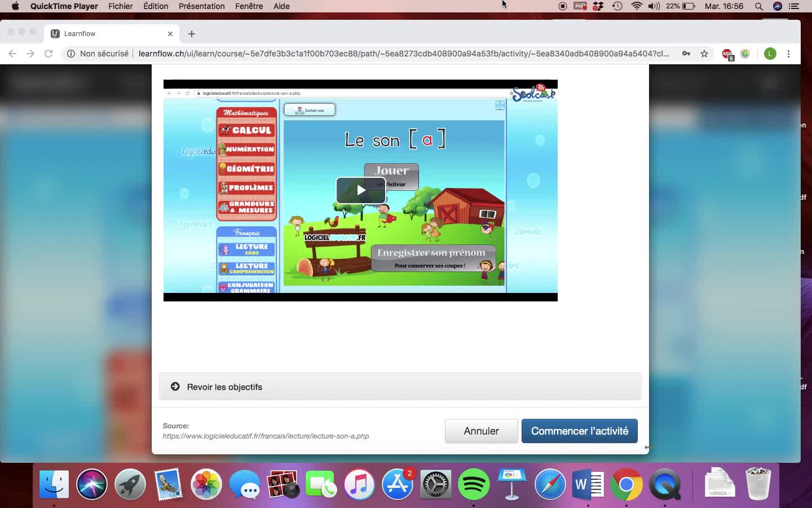The width and height of the screenshot is (812, 508).
Task: Open Spotify from the dock
Action: pos(474,484)
